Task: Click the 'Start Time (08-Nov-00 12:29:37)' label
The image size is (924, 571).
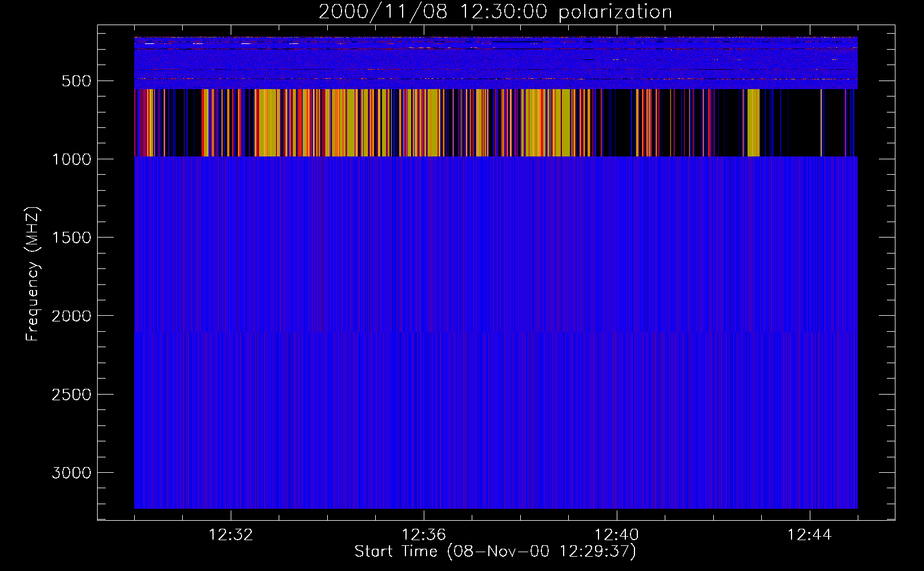Action: (495, 552)
